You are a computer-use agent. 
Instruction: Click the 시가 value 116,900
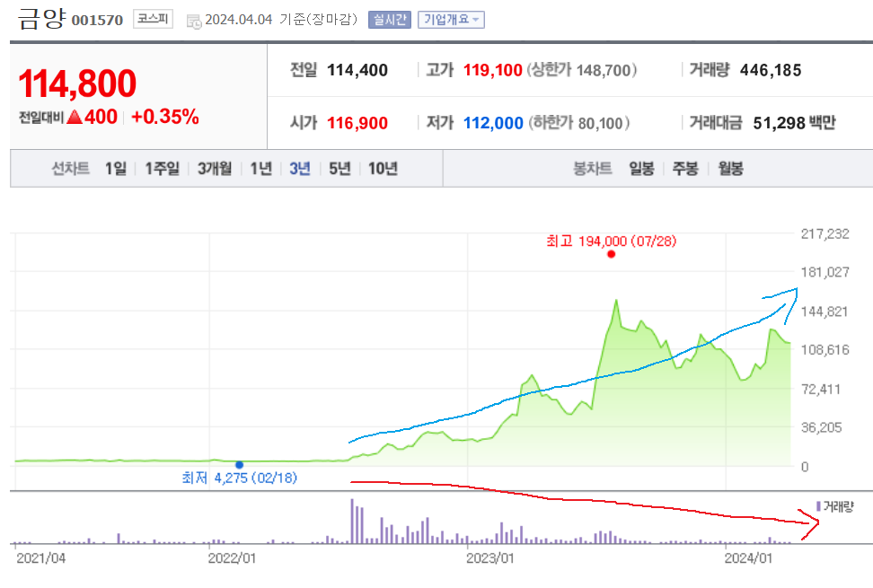[357, 123]
